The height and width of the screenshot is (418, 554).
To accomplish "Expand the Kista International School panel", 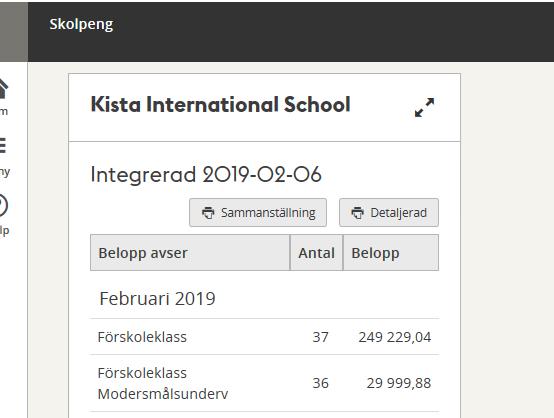I will tap(424, 107).
